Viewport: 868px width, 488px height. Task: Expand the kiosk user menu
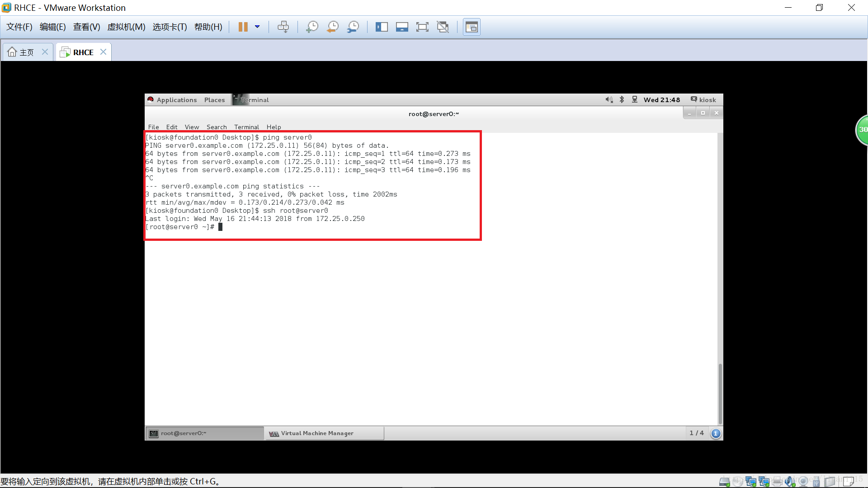[703, 100]
